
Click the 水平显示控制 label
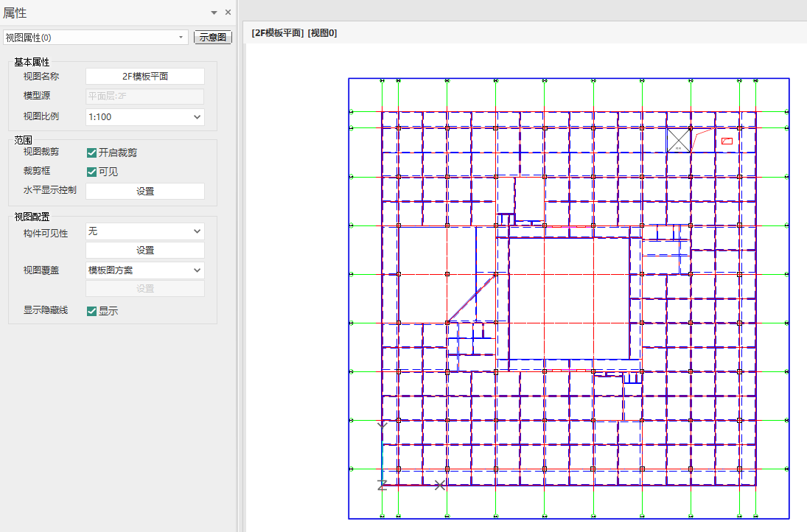point(49,190)
